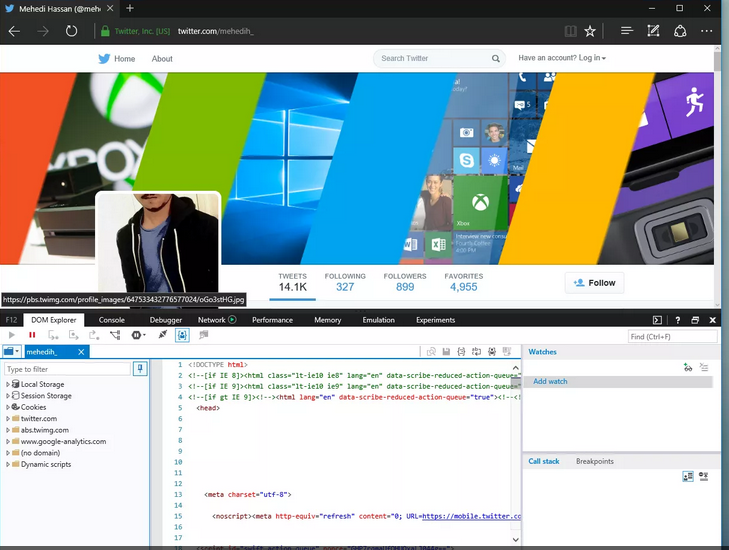Add page to favorites with star icon
The width and height of the screenshot is (729, 550).
pyautogui.click(x=591, y=31)
